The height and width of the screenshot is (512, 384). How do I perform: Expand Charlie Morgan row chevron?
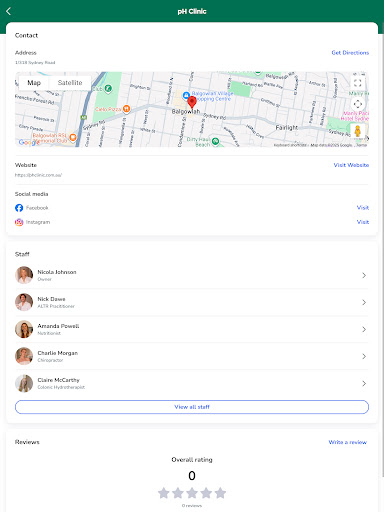click(364, 356)
